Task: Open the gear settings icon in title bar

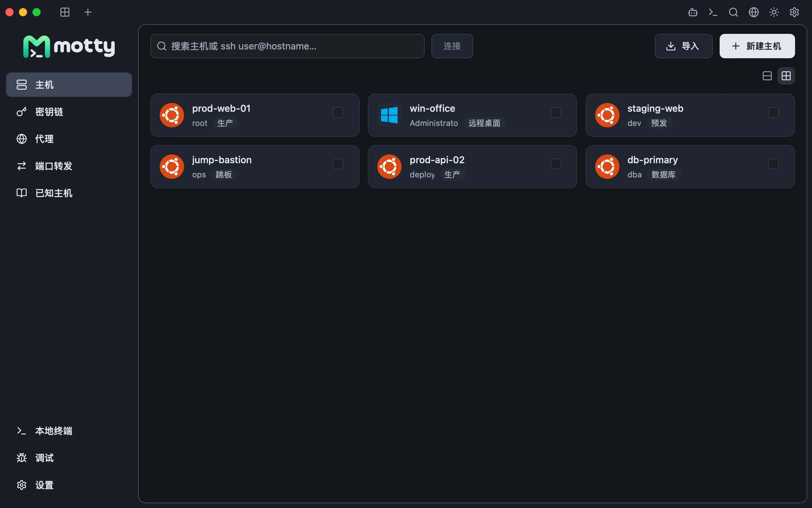Action: (x=794, y=13)
